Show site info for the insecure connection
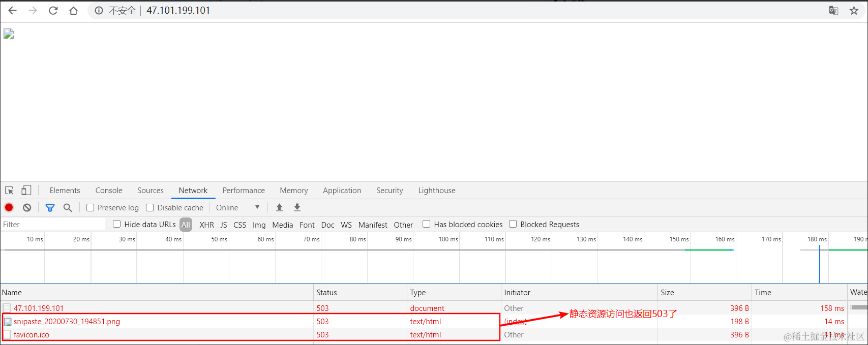The height and width of the screenshot is (345, 868). coord(99,11)
